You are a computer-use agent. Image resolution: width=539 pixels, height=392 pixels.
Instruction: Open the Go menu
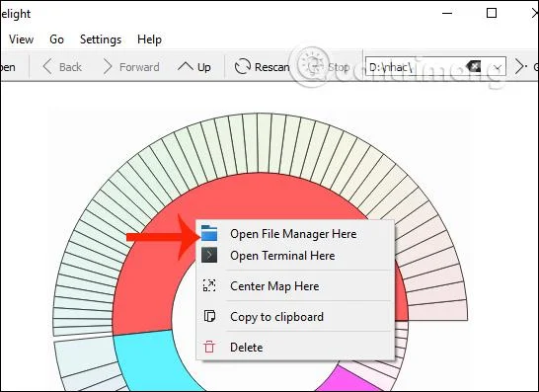[56, 39]
